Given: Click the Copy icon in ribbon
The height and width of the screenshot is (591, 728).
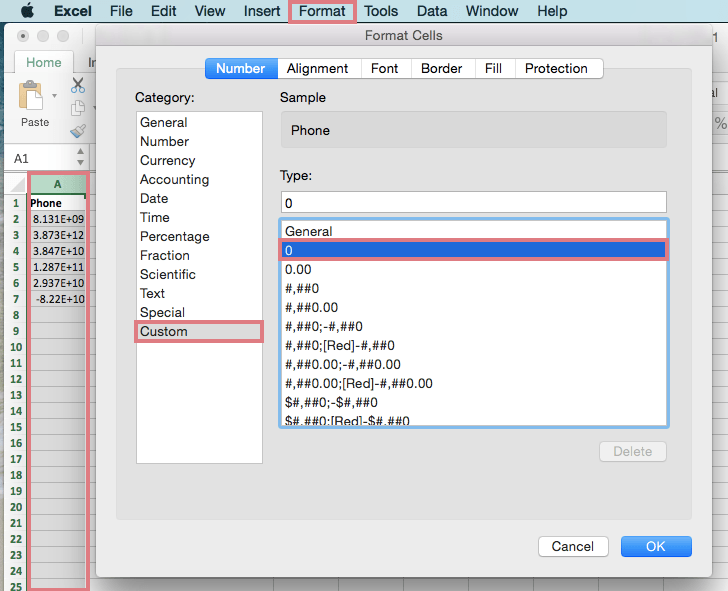Looking at the screenshot, I should 78,108.
